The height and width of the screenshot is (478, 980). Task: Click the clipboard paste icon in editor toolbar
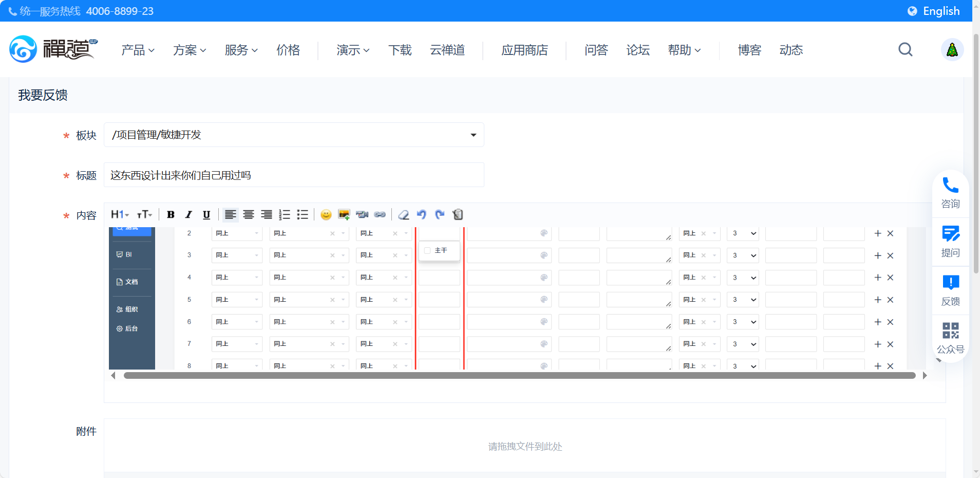458,215
